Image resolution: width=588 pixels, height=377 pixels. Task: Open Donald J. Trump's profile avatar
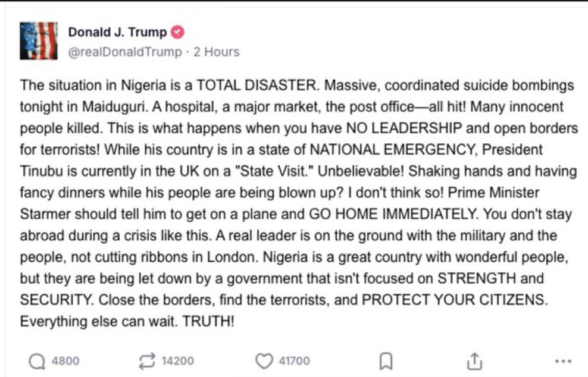(39, 42)
